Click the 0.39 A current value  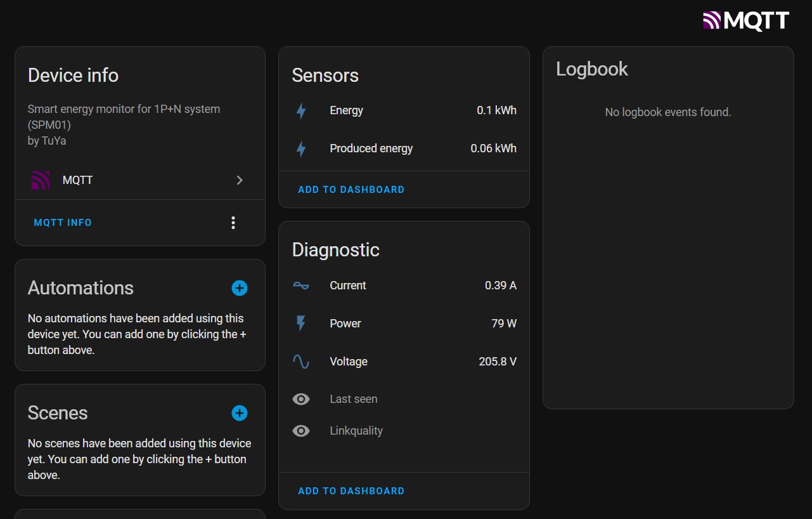[x=501, y=286]
